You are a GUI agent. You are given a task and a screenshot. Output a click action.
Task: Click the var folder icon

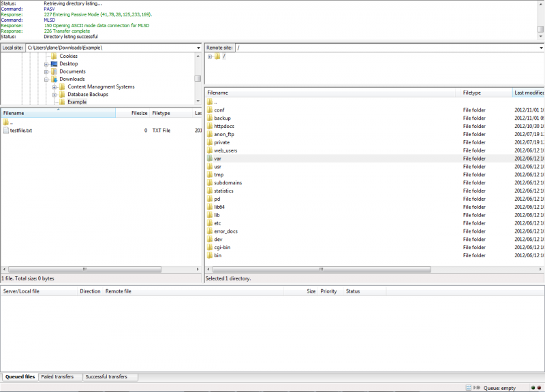[210, 159]
